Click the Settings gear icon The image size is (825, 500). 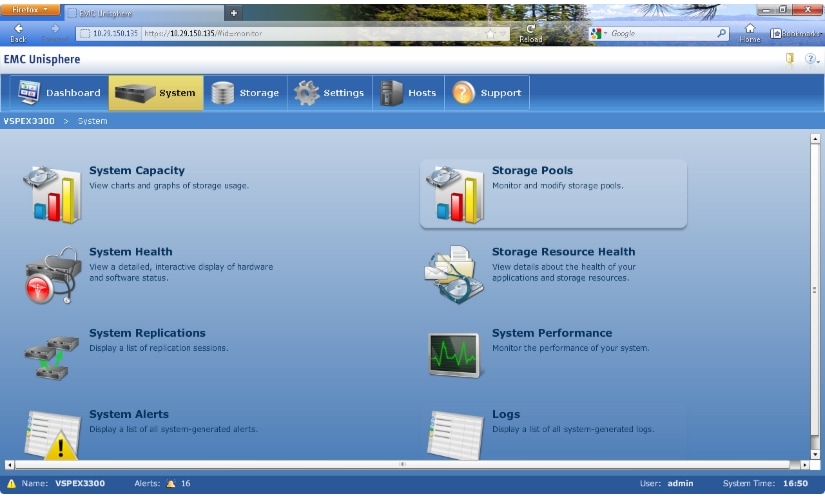point(306,93)
